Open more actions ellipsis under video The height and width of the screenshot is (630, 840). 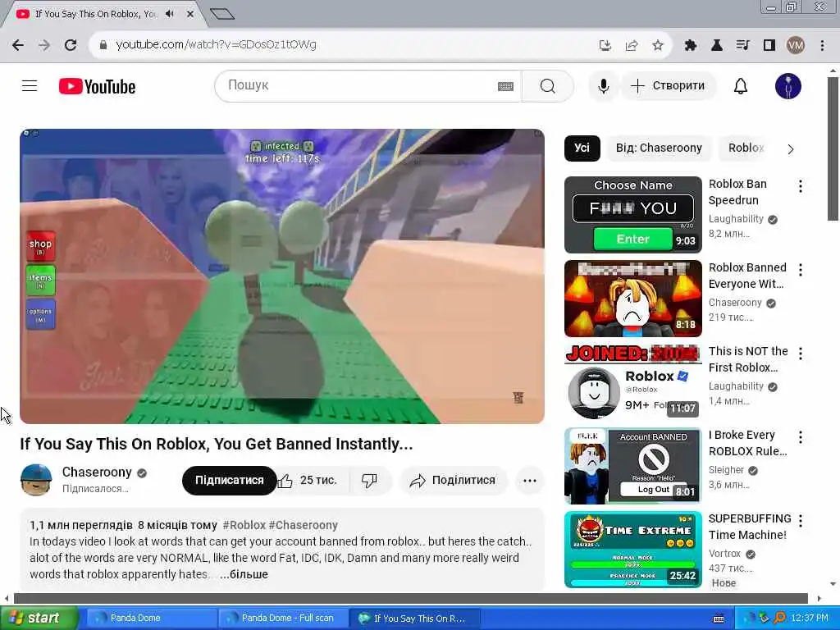pyautogui.click(x=529, y=480)
